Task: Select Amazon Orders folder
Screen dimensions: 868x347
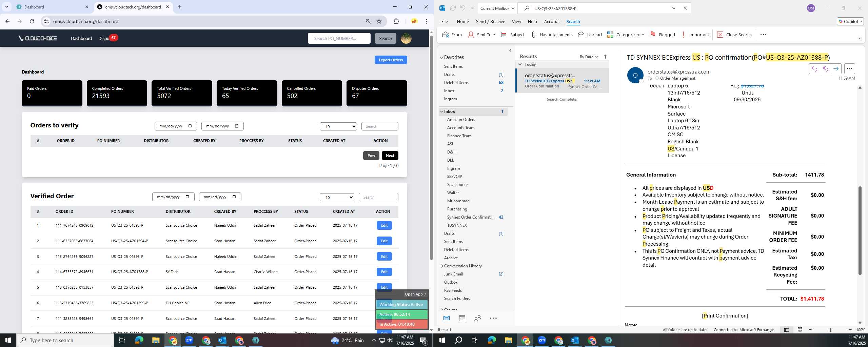Action: pos(461,120)
